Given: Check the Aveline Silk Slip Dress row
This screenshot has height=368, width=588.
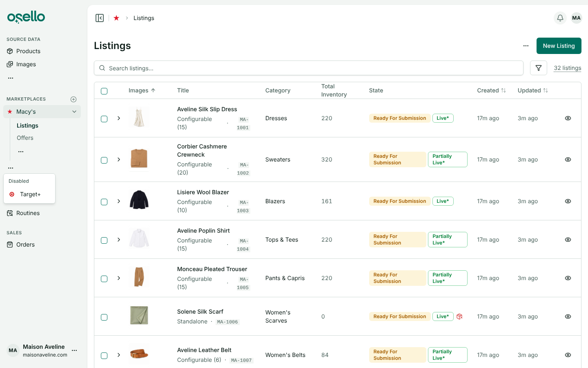Looking at the screenshot, I should pos(104,119).
